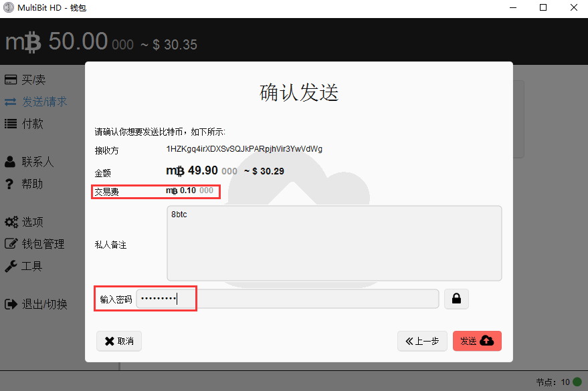Viewport: 588px width, 391px height.
Task: Open 买/卖 sidebar entry
Action: [33, 80]
